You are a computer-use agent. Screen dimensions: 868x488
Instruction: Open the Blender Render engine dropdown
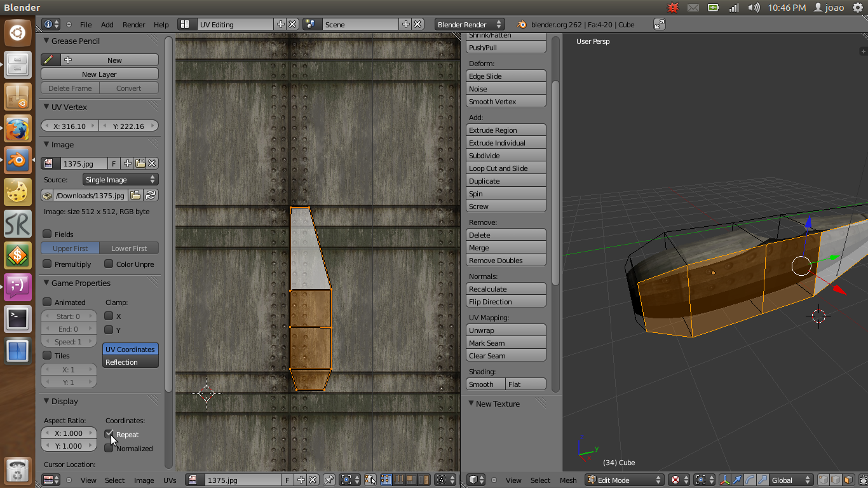click(469, 24)
